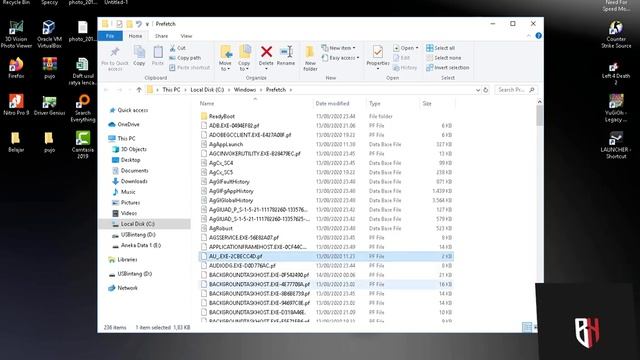This screenshot has width=640, height=360.
Task: Click the Refresh button
Action: coord(485,90)
